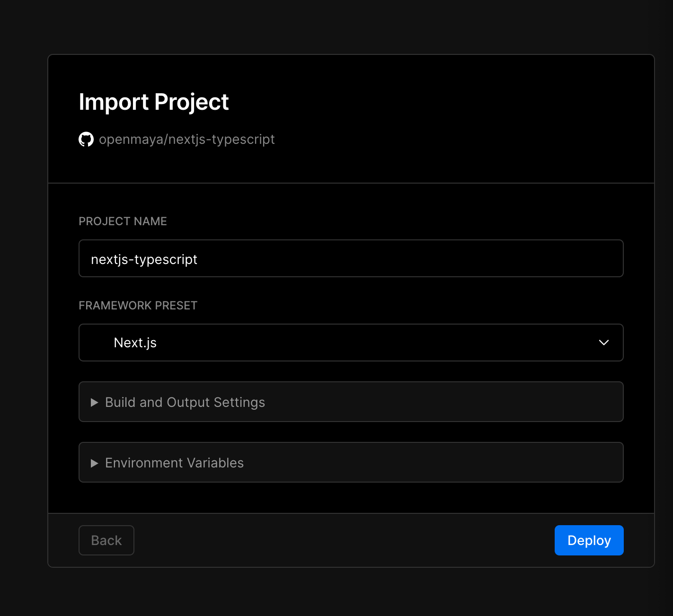
Task: Click the PROJECT NAME label
Action: click(123, 221)
